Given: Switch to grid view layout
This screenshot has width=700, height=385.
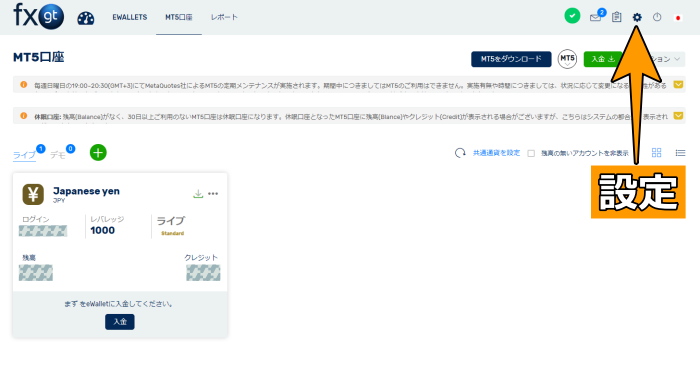Looking at the screenshot, I should point(657,153).
